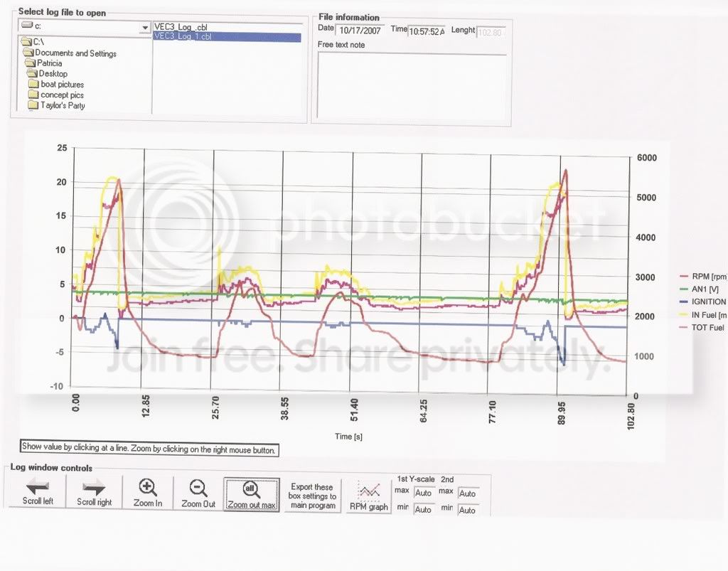Viewport: 728px width, 571px height.
Task: Click TOT Fuel legend entry
Action: [702, 328]
